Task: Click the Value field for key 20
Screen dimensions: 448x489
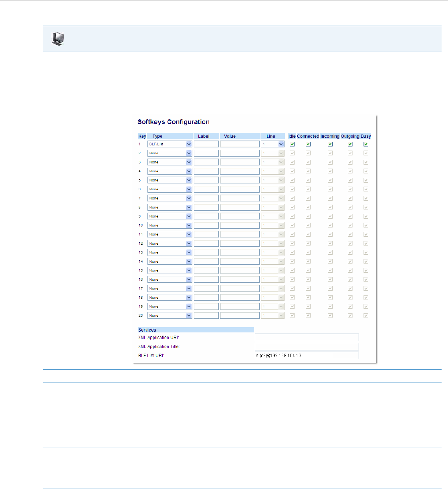Action: pyautogui.click(x=240, y=316)
